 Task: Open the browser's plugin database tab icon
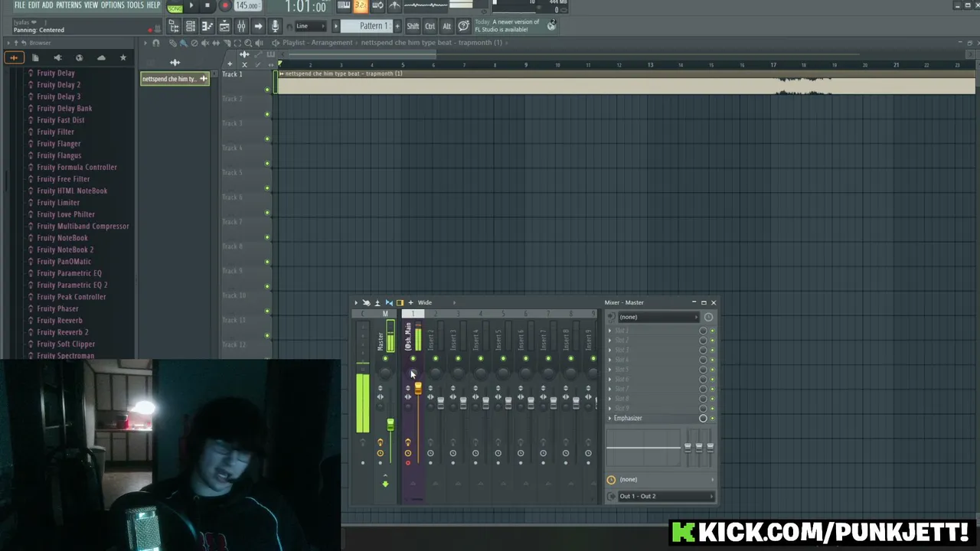tap(57, 58)
